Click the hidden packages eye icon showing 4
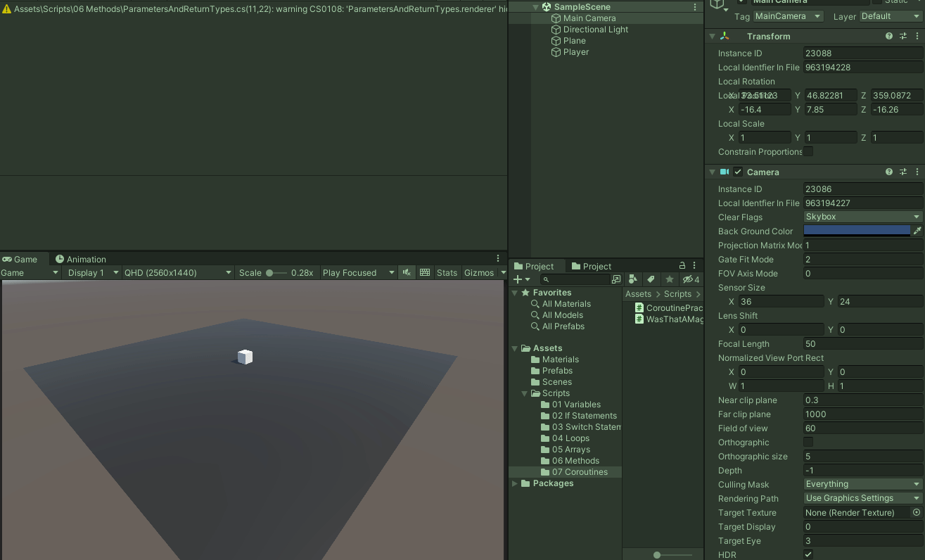Screen dimensions: 925x560 [x=689, y=279]
